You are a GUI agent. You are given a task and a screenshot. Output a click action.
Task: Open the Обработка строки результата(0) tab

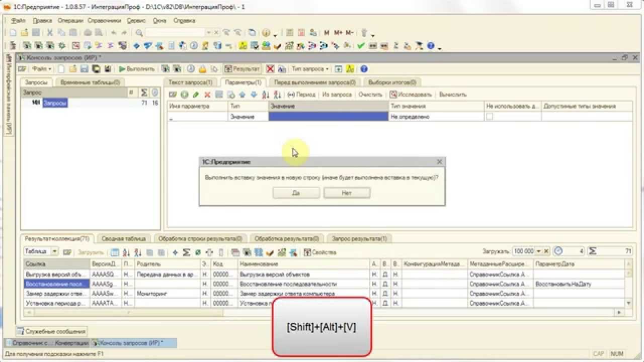200,239
